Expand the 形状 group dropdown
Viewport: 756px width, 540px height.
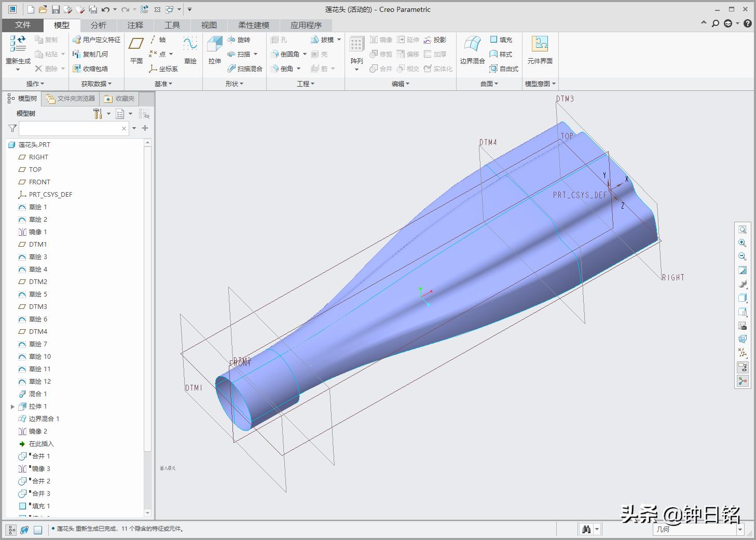[x=235, y=84]
